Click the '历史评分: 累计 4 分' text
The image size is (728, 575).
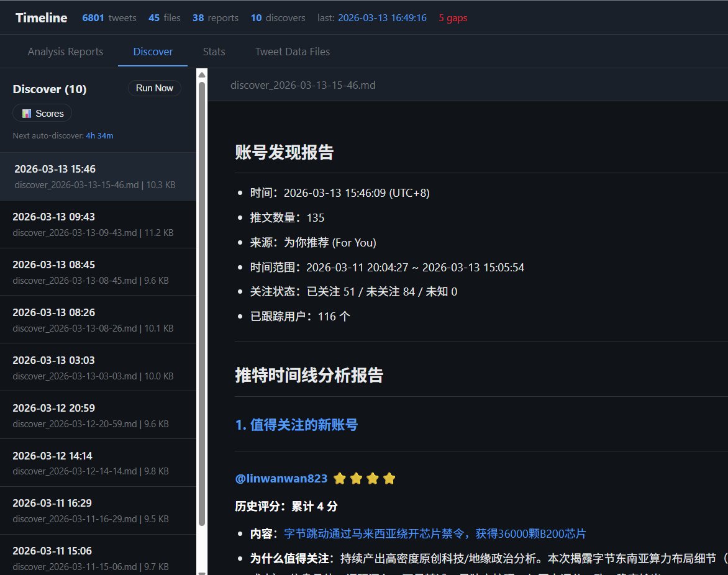pyautogui.click(x=286, y=506)
